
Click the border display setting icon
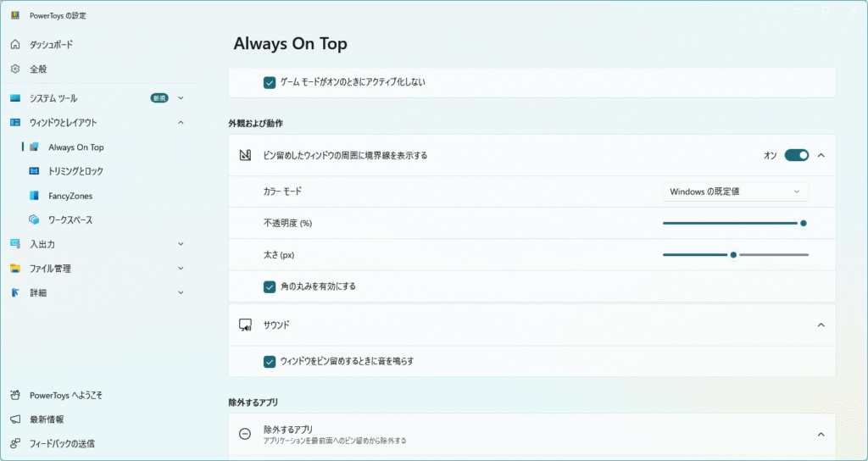click(245, 156)
